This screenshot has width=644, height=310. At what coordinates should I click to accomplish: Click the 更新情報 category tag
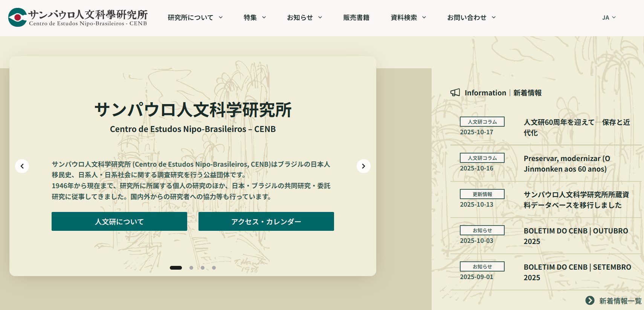pos(482,194)
